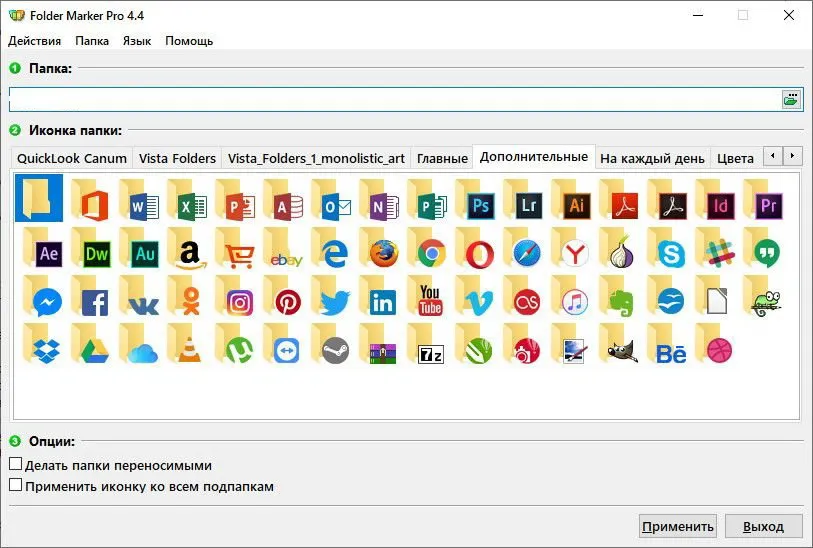This screenshot has height=548, width=813.
Task: Choose the Amazon folder icon
Action: [187, 249]
